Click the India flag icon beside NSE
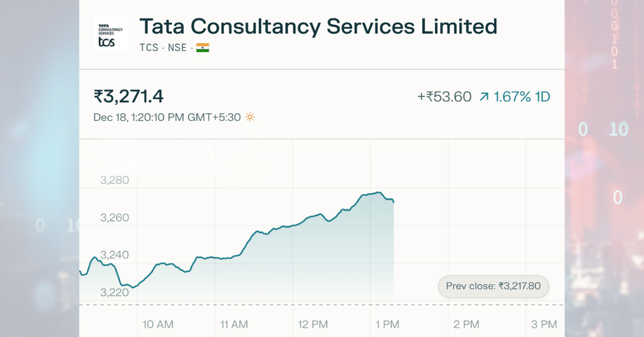Viewport: 644px width, 337px height. click(x=203, y=47)
